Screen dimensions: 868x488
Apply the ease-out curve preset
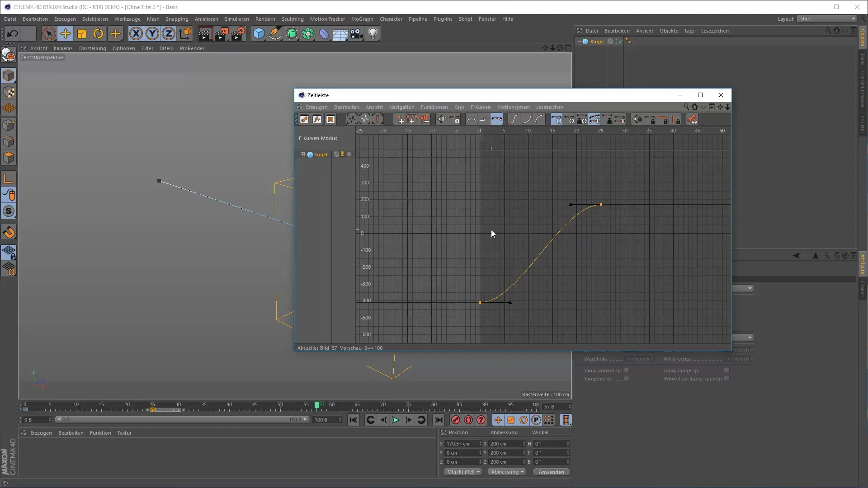point(539,119)
